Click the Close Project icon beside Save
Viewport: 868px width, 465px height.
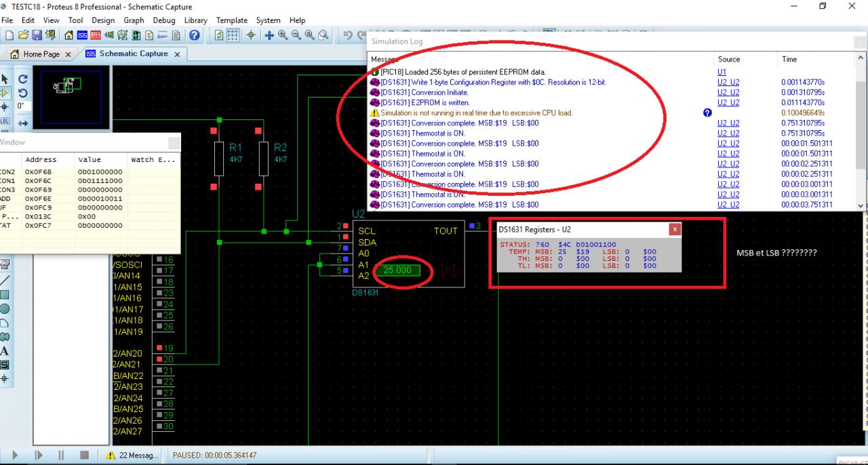point(50,35)
